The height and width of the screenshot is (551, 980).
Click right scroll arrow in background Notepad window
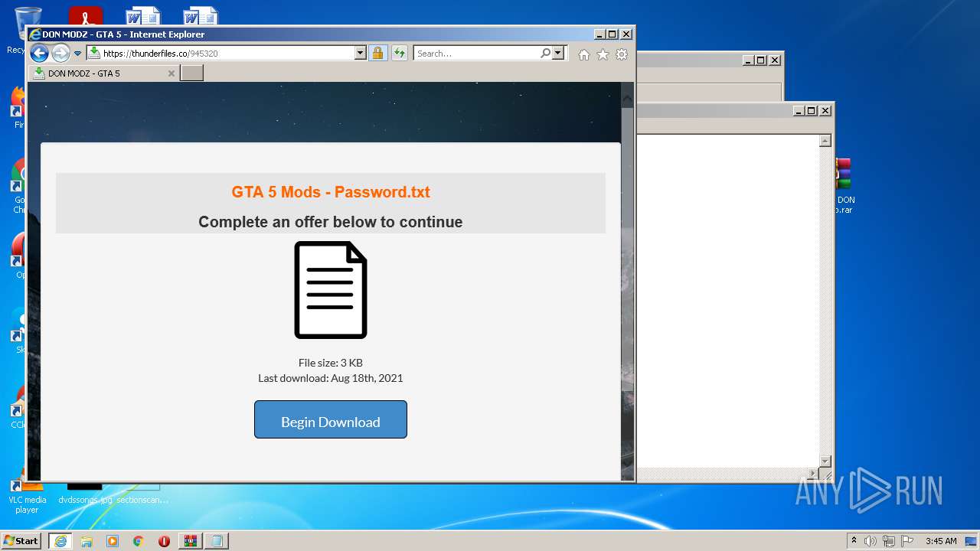tap(813, 474)
